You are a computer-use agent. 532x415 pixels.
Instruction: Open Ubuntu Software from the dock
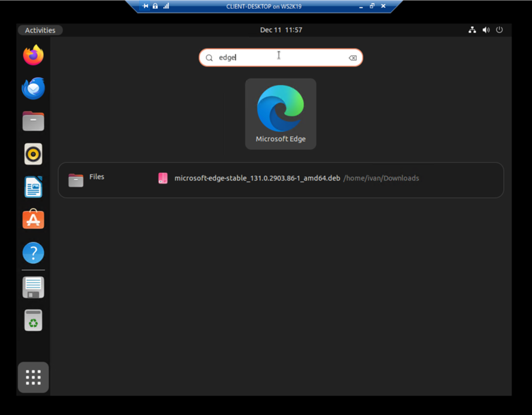(33, 220)
